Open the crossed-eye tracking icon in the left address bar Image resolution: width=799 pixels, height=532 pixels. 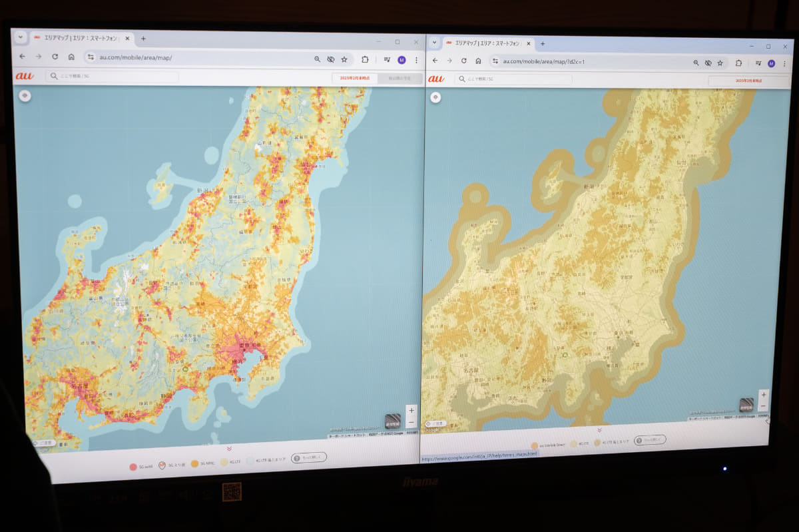[x=330, y=59]
